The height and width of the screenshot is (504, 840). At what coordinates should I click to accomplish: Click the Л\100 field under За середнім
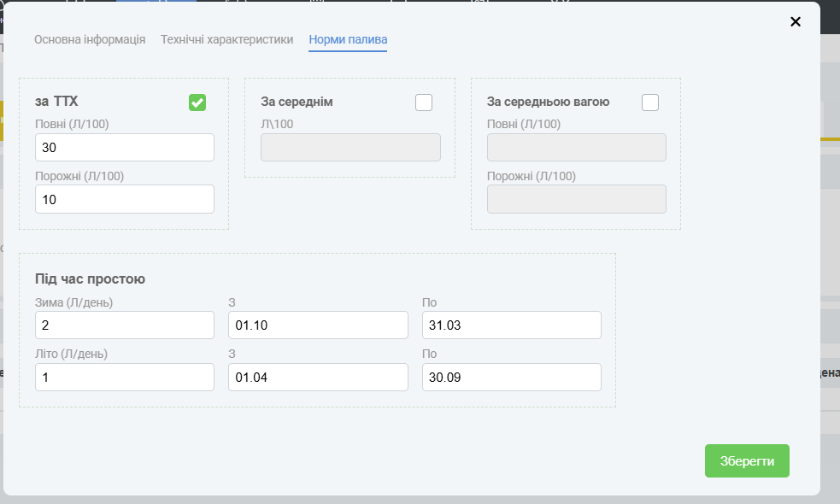(350, 148)
